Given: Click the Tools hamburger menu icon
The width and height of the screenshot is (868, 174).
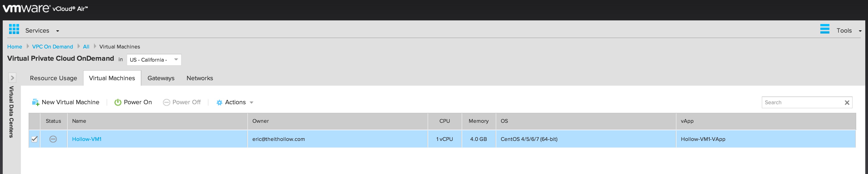Looking at the screenshot, I should pyautogui.click(x=825, y=29).
